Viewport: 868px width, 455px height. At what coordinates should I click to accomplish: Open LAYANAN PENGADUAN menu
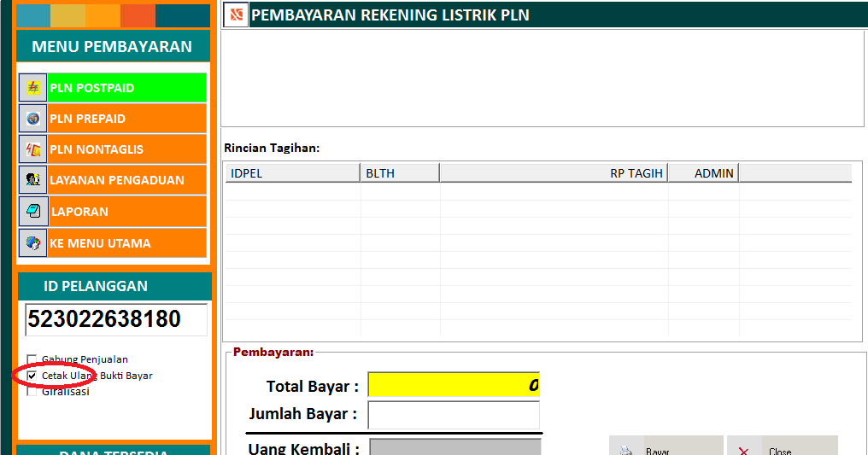126,179
